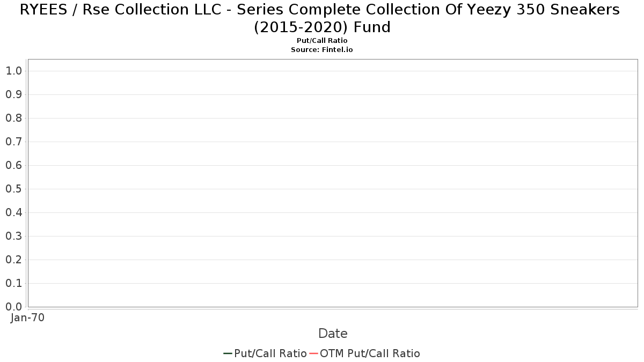Click the Date axis title

pos(333,334)
